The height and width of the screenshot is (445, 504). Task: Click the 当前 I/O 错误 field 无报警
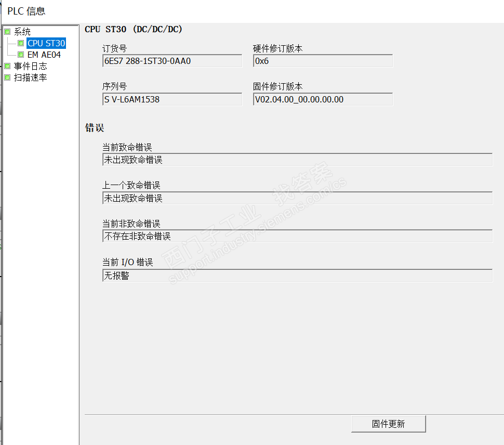pos(298,276)
